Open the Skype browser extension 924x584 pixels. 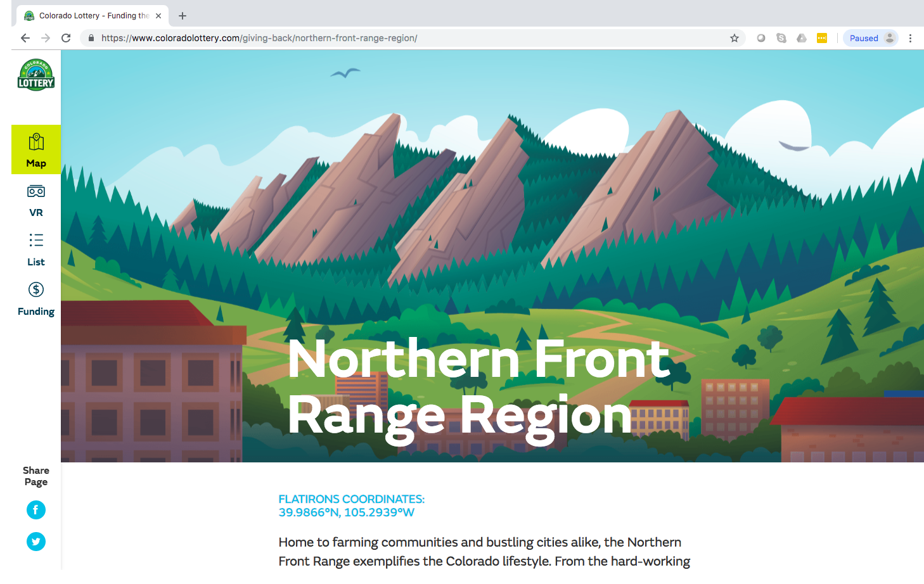click(x=781, y=38)
